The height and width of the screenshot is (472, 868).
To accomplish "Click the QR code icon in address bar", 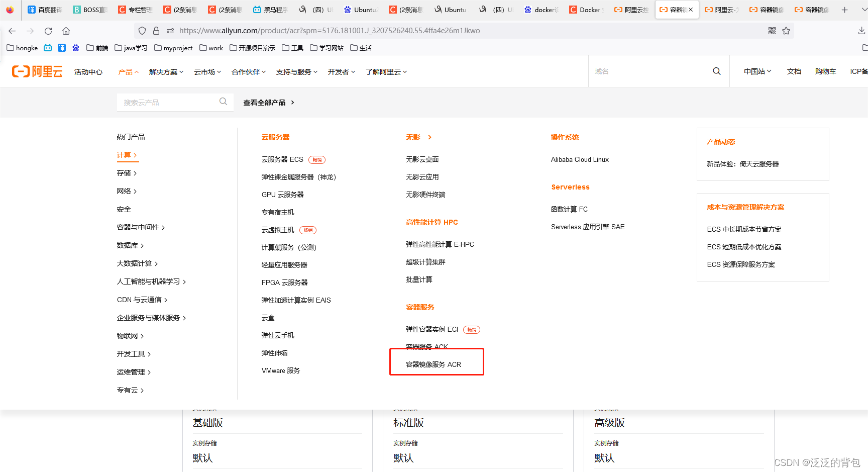I will click(x=772, y=31).
